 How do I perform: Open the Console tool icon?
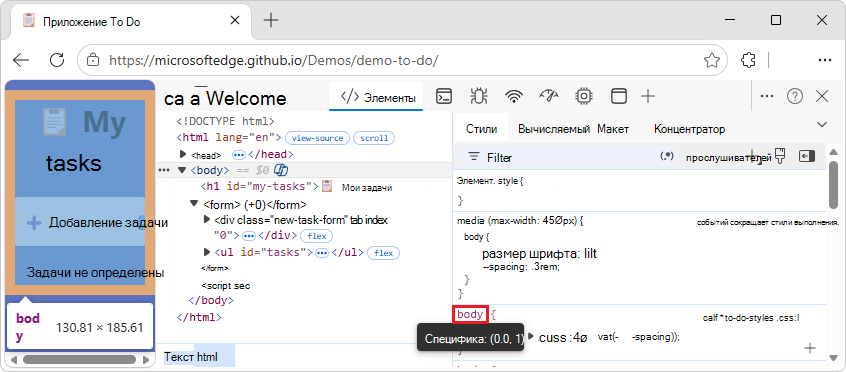coord(444,97)
